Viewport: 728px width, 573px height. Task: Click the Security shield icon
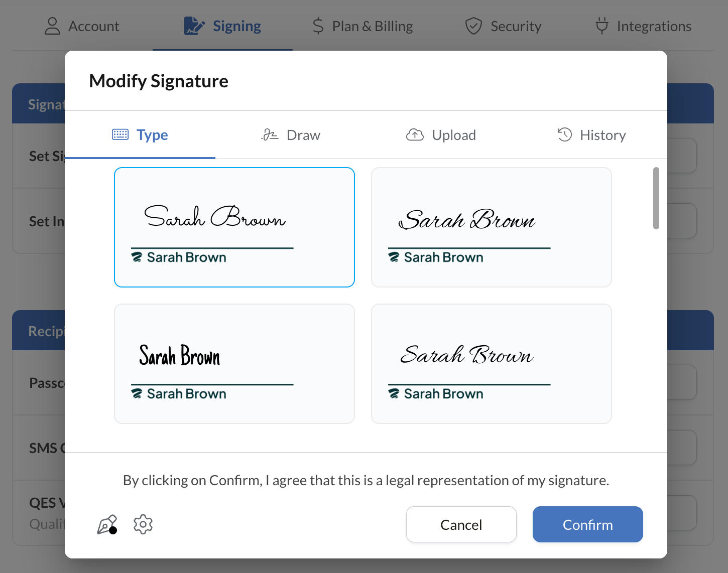tap(473, 26)
